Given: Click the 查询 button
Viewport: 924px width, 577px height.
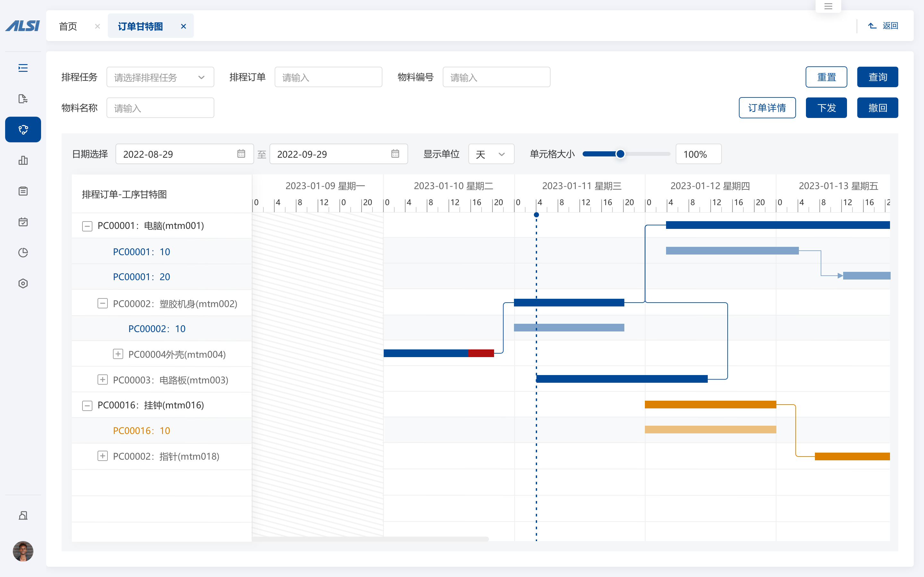Looking at the screenshot, I should (877, 77).
